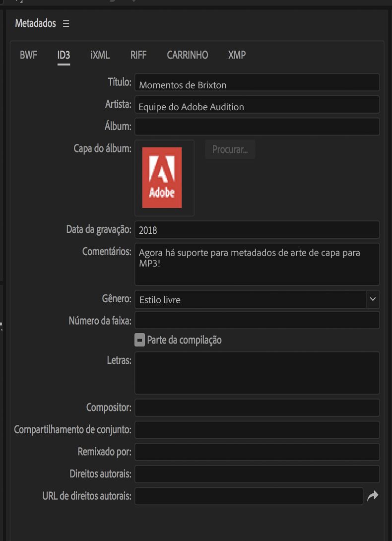
Task: Toggle the Parte da compilação checkbox
Action: click(139, 340)
